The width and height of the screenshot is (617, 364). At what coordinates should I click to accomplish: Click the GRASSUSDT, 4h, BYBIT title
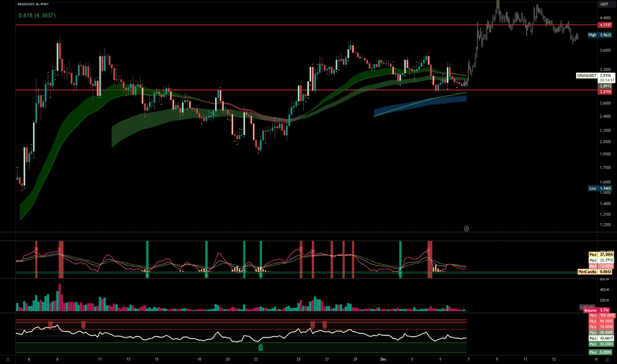33,4
